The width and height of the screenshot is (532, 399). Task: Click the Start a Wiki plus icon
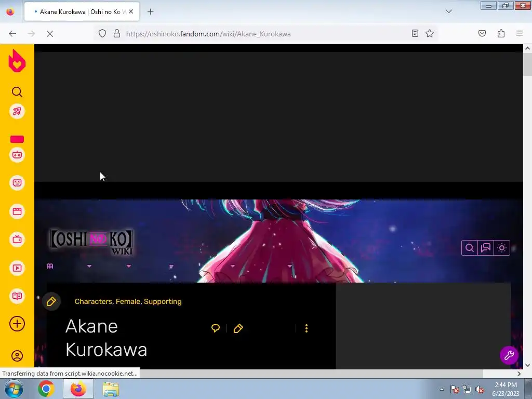17,324
